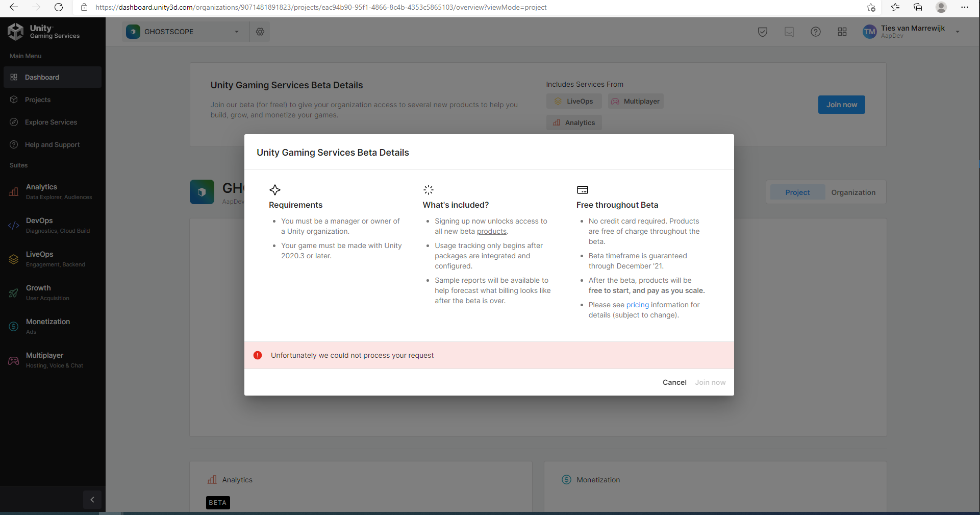Click the DevOps code brackets icon

(x=14, y=225)
